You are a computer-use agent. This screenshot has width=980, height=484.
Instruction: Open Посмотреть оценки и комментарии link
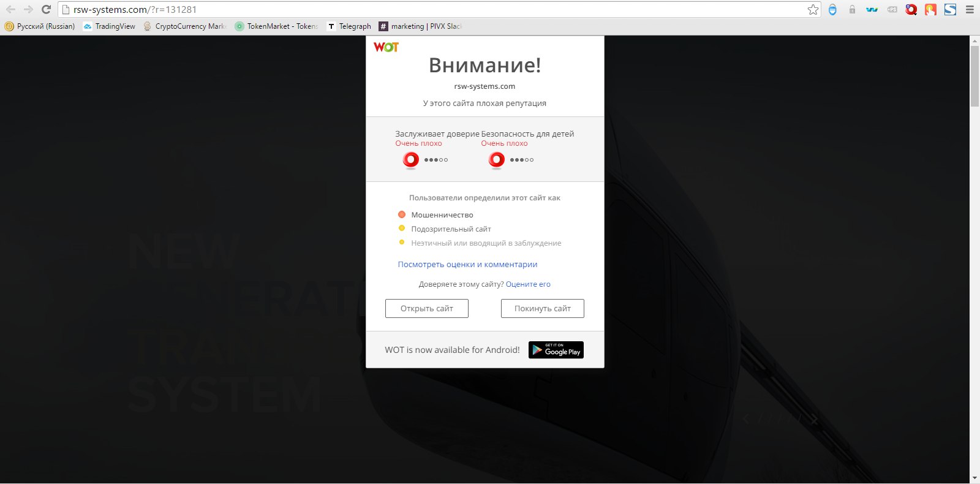[467, 265]
